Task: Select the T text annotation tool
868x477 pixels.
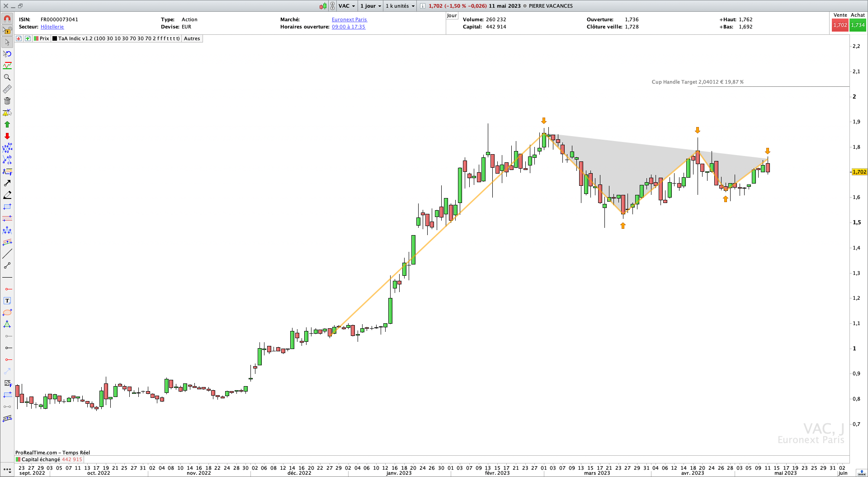Action: 7,301
